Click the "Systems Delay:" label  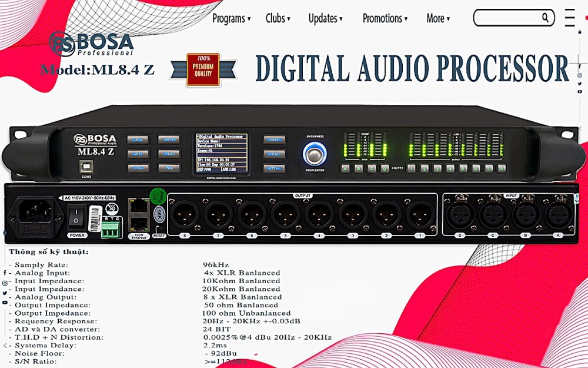click(x=45, y=346)
